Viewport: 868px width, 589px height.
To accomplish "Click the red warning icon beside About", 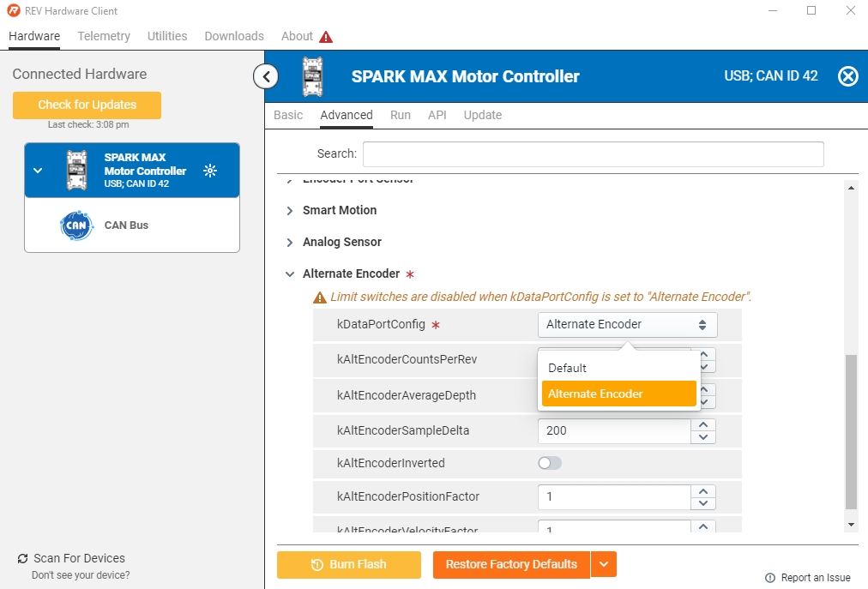I will (326, 37).
